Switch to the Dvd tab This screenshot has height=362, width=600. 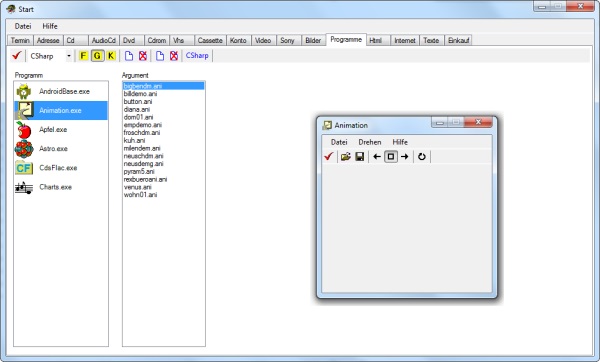pyautogui.click(x=131, y=41)
